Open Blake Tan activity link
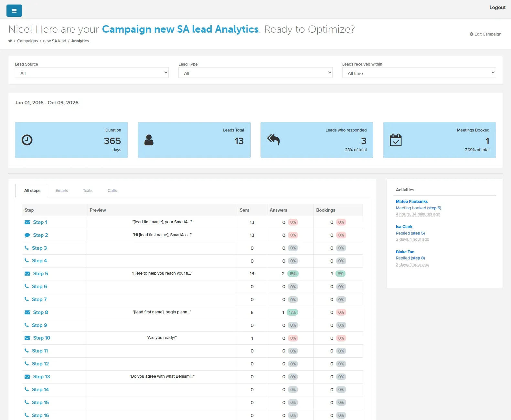 click(405, 252)
